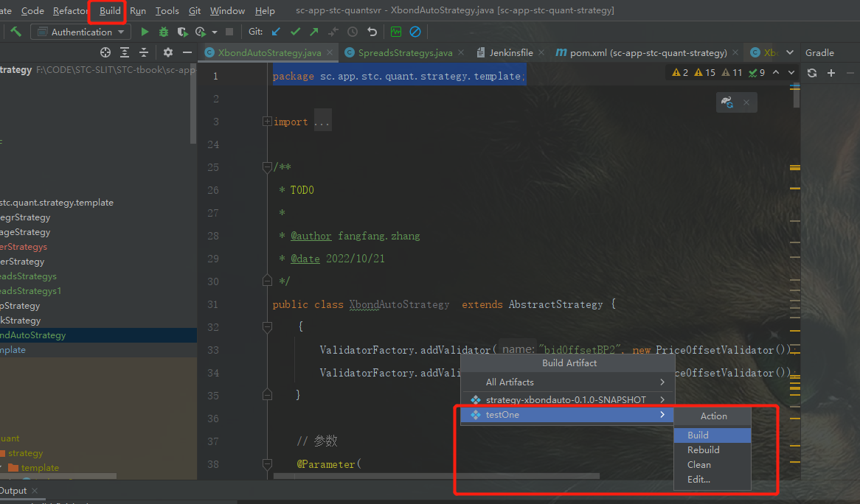Choose Edit... in the Action submenu

712,480
